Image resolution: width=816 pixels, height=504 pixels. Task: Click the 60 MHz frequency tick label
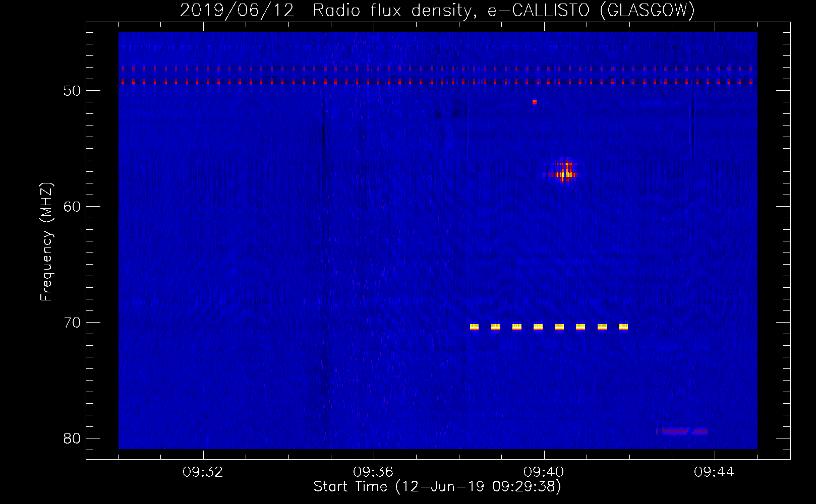tap(72, 207)
